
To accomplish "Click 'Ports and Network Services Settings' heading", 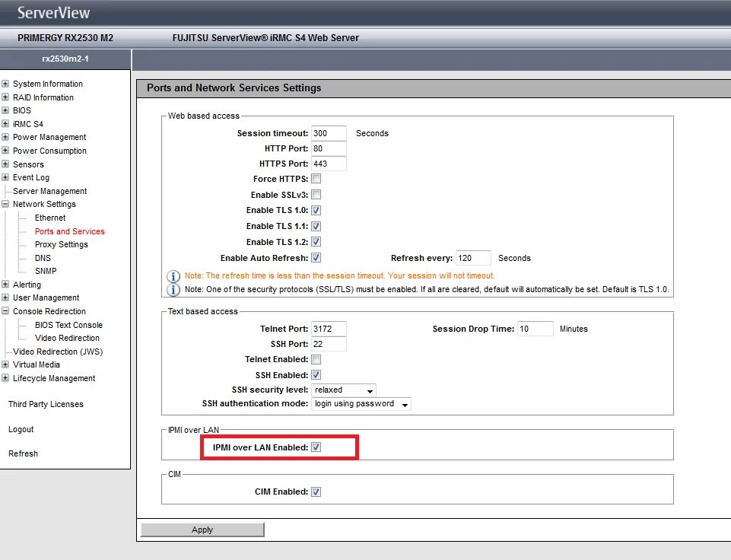I will click(x=234, y=88).
